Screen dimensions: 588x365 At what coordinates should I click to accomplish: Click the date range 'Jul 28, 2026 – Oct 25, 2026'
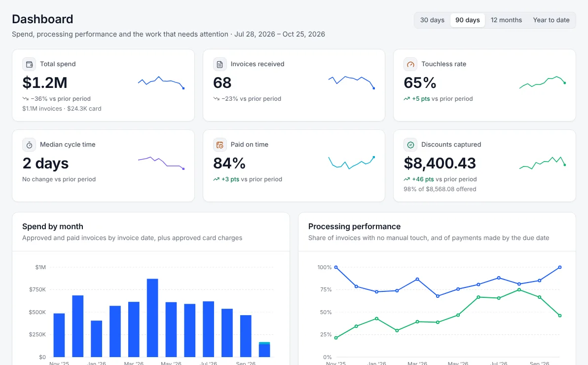pyautogui.click(x=280, y=34)
